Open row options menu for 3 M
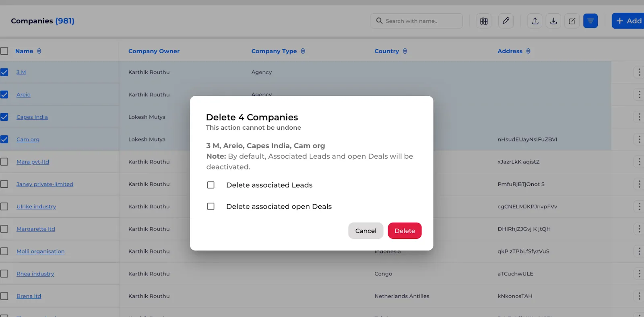 pos(639,73)
